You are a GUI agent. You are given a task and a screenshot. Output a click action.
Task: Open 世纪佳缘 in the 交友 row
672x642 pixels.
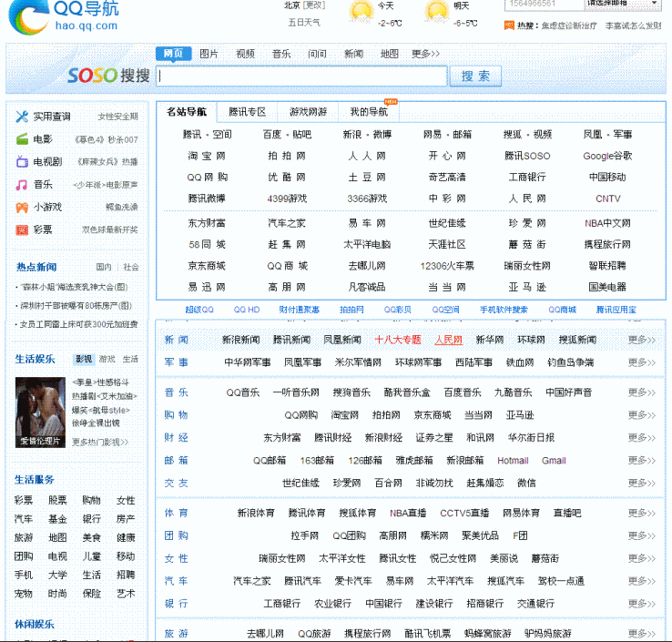click(300, 483)
